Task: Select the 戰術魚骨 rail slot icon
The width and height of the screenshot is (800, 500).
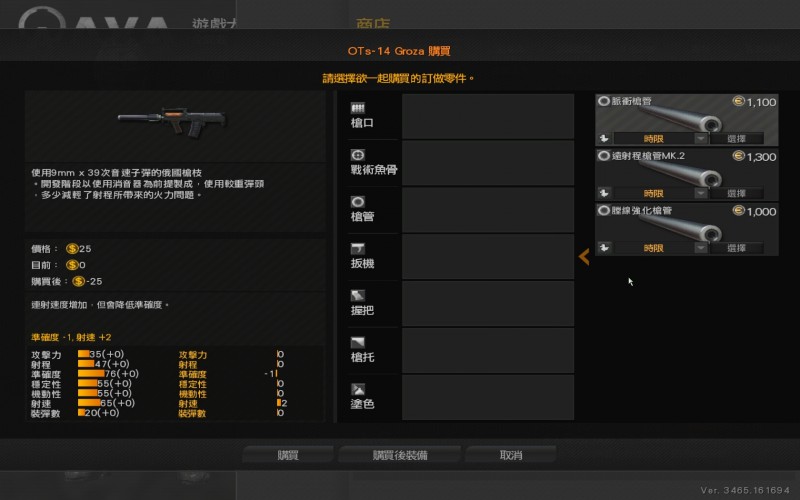Action: (358, 155)
